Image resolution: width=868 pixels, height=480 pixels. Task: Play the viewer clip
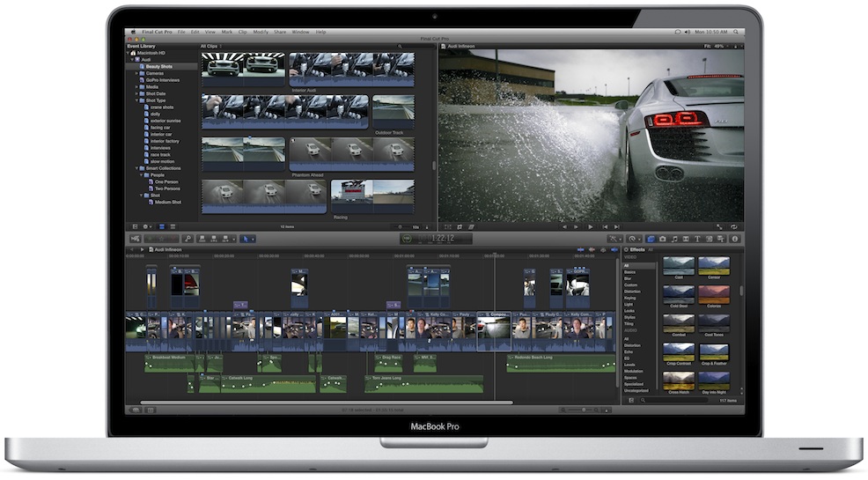pos(591,227)
